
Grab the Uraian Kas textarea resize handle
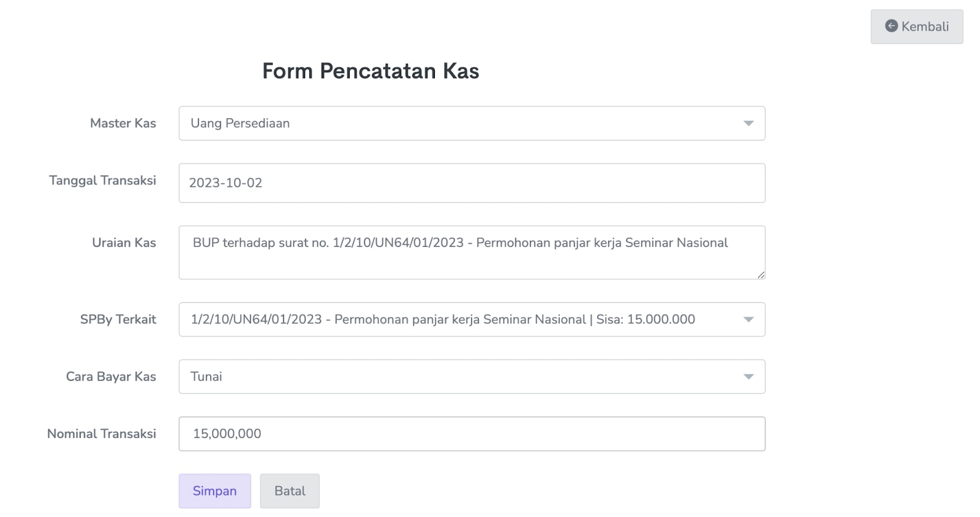pos(761,275)
